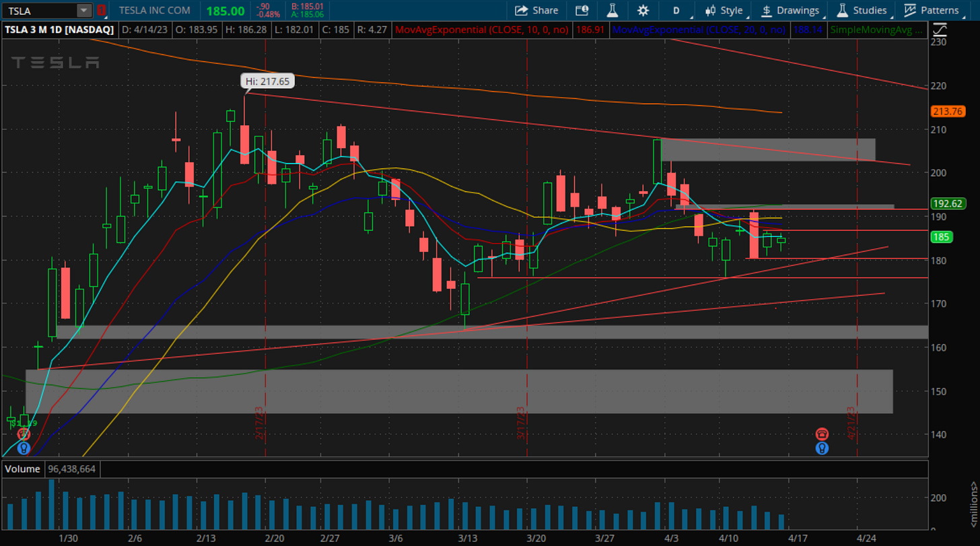
Task: Click the O: 183.95 open readout
Action: click(196, 30)
